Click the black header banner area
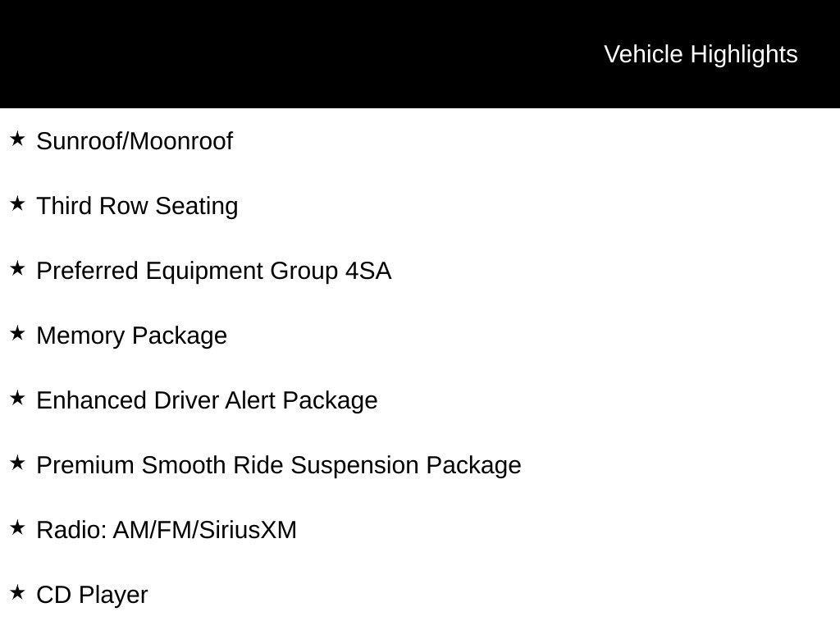Image resolution: width=840 pixels, height=630 pixels. (420, 54)
